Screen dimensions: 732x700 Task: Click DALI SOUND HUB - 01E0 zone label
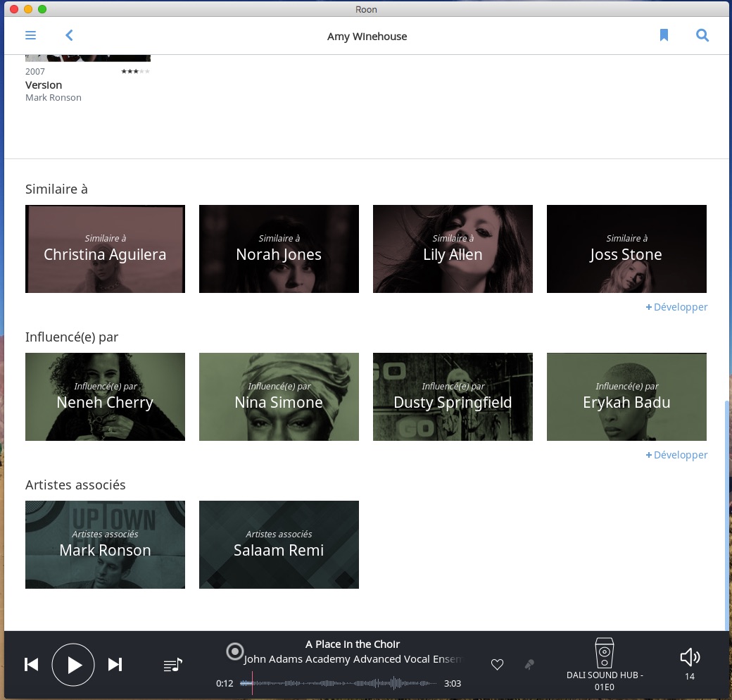[604, 681]
